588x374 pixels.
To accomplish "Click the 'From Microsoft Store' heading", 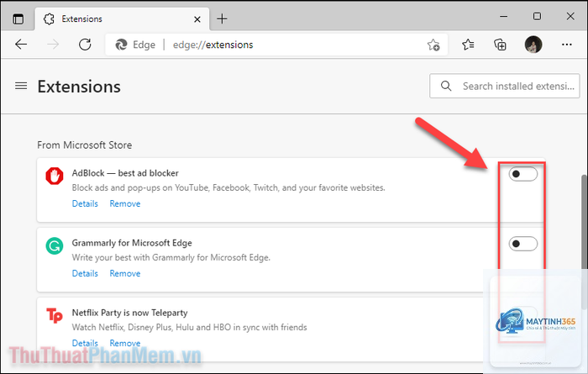I will point(84,145).
